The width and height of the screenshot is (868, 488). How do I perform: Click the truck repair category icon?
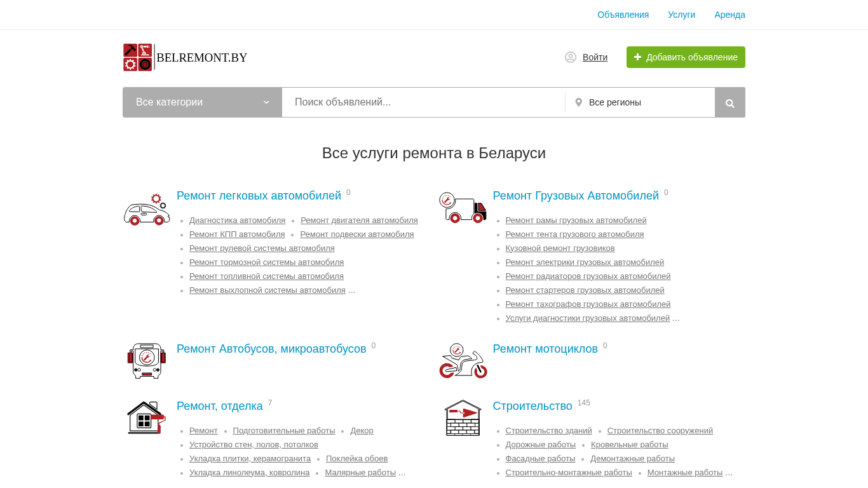pos(463,208)
